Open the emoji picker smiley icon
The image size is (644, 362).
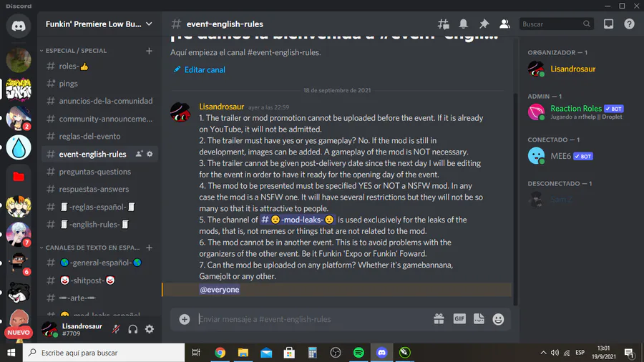498,319
